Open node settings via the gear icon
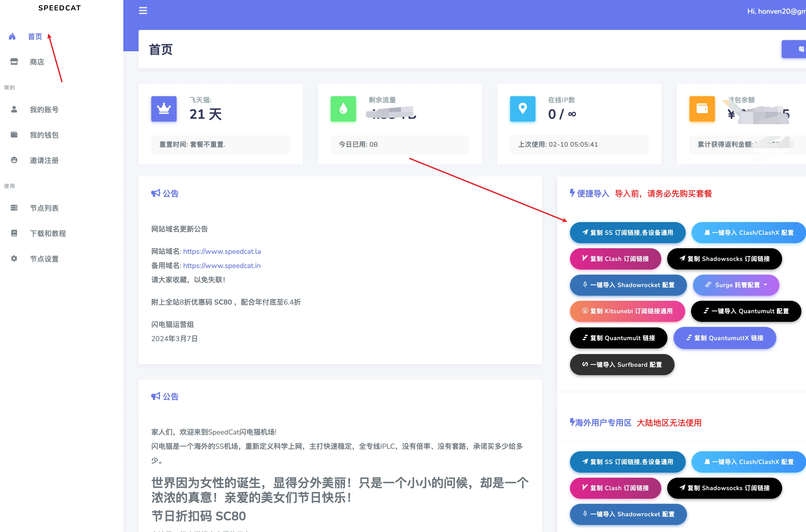 (14, 259)
